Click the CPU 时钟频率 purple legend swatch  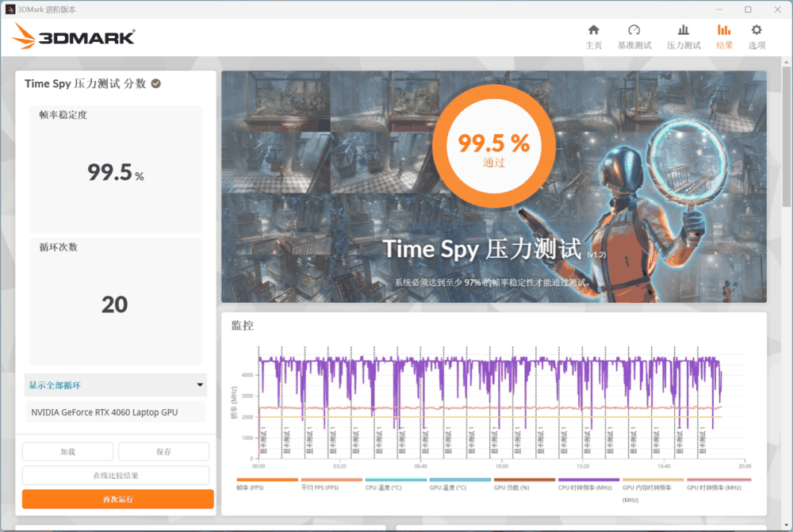click(x=588, y=480)
